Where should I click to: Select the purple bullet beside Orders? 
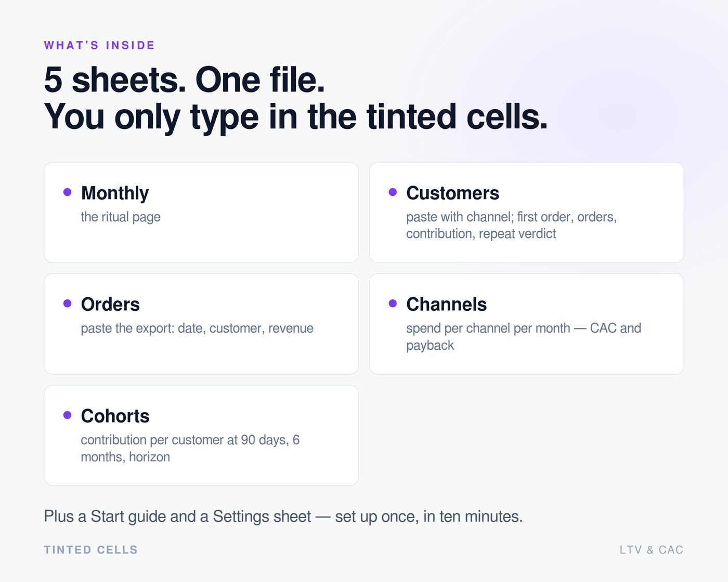[67, 303]
